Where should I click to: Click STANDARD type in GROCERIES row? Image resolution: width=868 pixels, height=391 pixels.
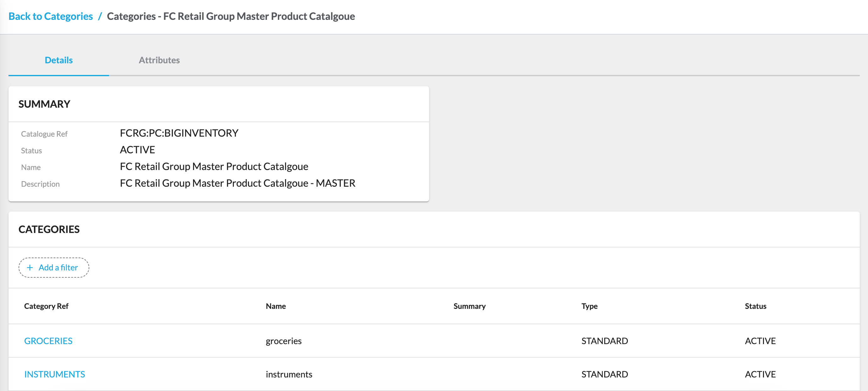pyautogui.click(x=605, y=341)
